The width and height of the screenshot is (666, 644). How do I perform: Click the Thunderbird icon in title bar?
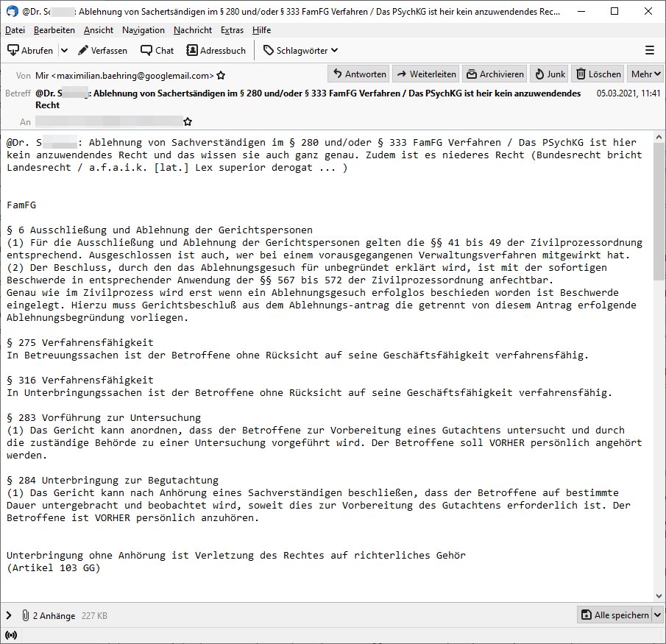(12, 12)
